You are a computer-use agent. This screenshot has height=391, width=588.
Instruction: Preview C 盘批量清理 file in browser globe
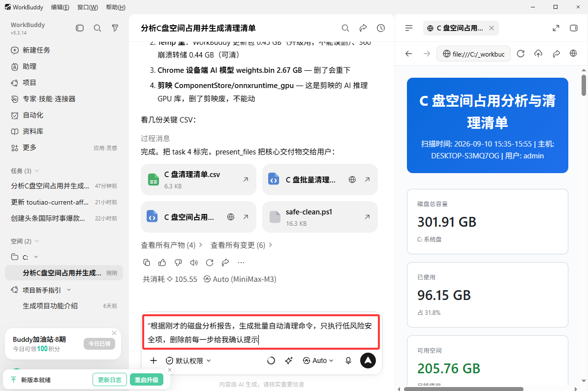(352, 180)
